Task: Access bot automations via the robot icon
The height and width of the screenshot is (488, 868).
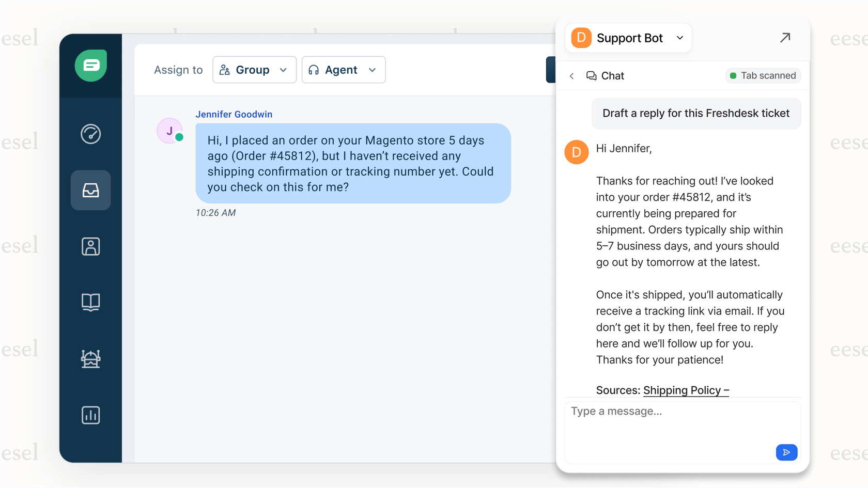Action: 90,359
